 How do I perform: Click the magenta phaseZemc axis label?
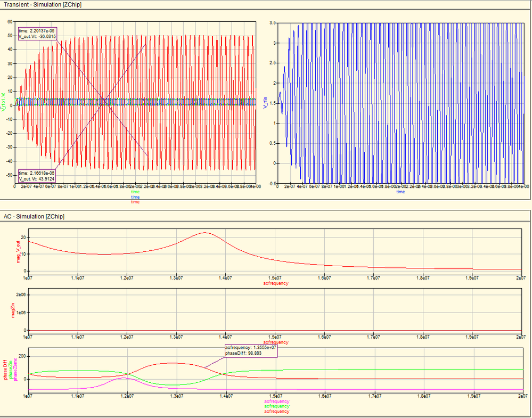pyautogui.click(x=14, y=370)
